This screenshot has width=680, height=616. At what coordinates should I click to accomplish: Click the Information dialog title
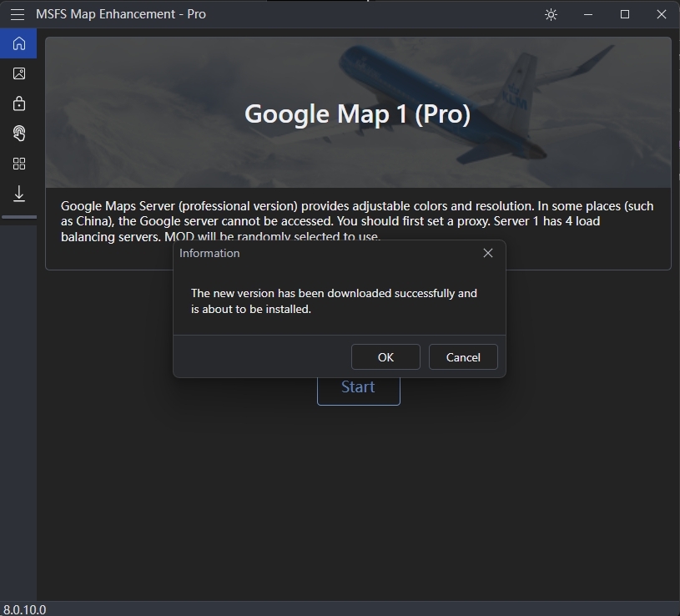pyautogui.click(x=209, y=253)
